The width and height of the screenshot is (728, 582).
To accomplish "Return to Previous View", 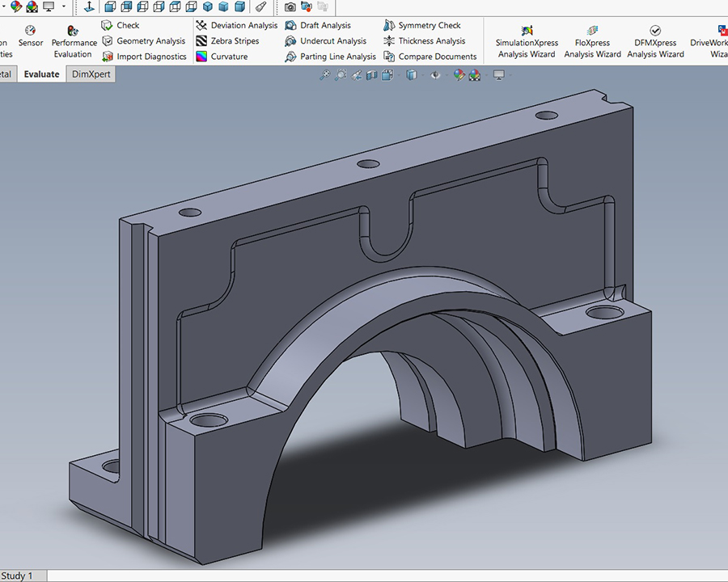I will (x=356, y=74).
